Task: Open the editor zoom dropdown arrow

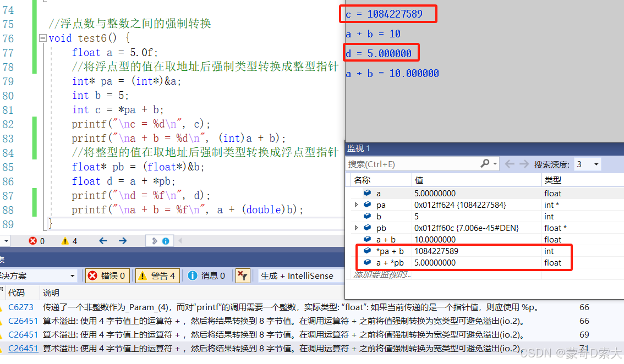Action: (x=6, y=241)
